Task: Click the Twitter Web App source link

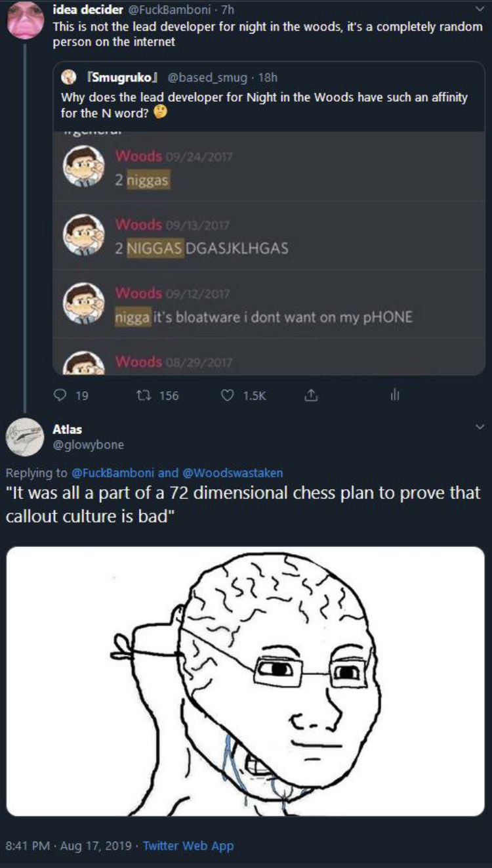Action: tap(188, 846)
